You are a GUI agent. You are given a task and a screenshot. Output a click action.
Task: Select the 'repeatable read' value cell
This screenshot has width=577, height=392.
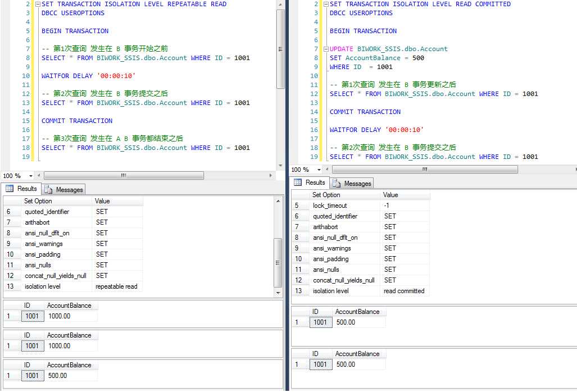(x=117, y=286)
